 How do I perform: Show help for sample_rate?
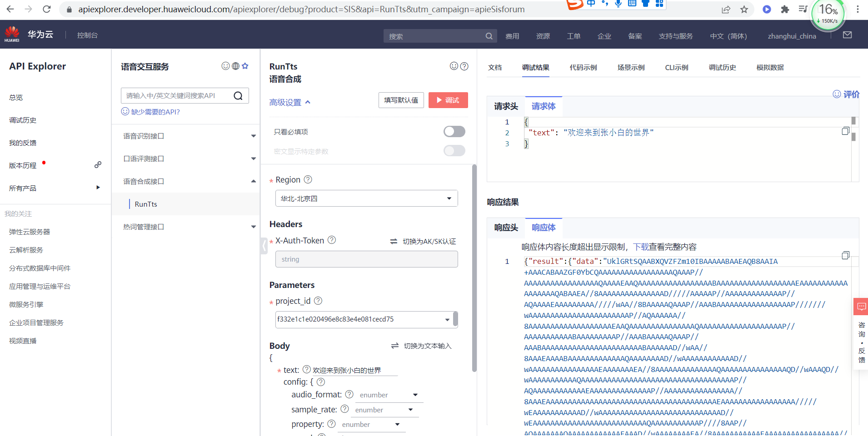tap(344, 409)
